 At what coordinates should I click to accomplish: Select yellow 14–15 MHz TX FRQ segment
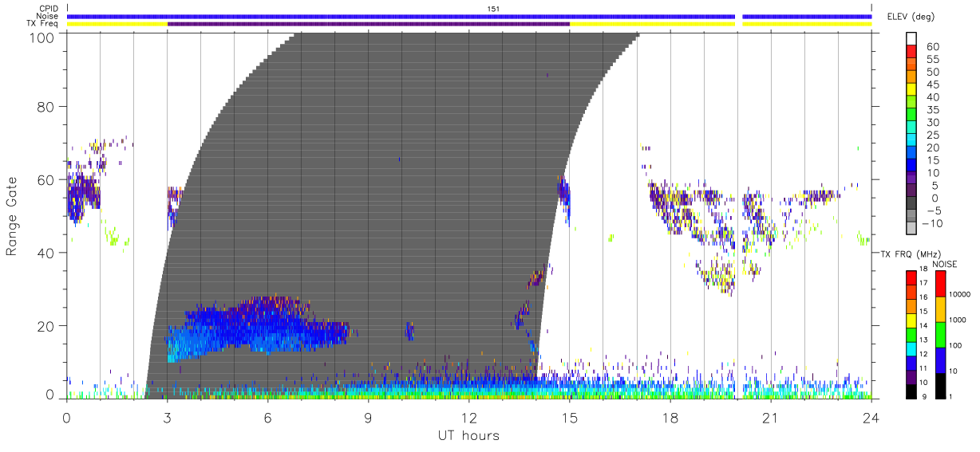tap(912, 319)
